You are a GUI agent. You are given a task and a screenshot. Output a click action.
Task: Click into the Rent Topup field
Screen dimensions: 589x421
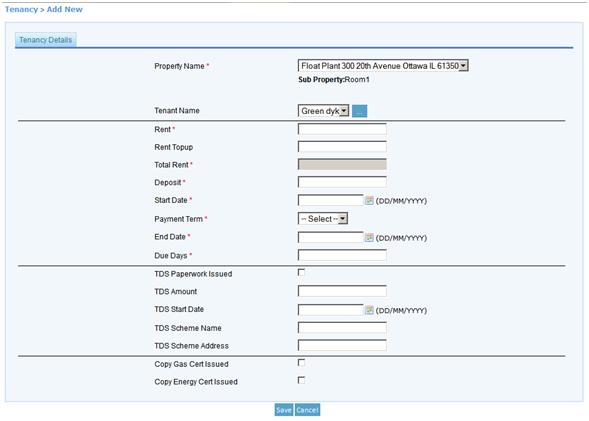pyautogui.click(x=342, y=146)
